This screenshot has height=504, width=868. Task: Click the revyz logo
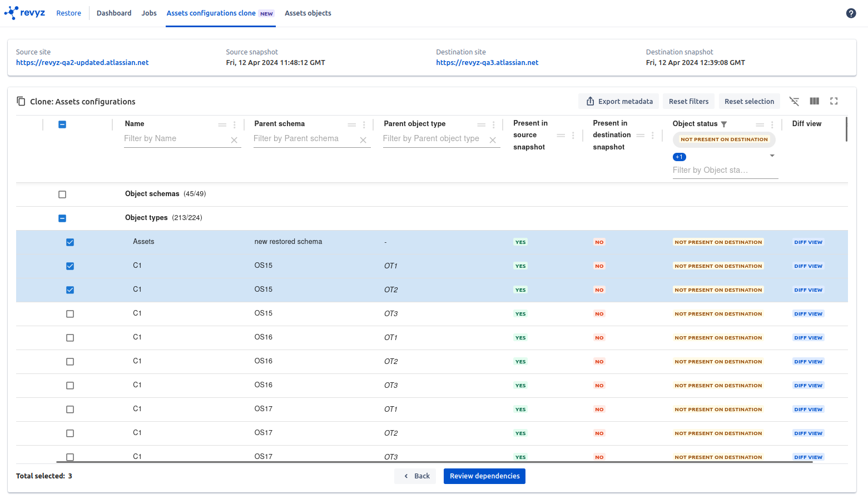click(25, 13)
